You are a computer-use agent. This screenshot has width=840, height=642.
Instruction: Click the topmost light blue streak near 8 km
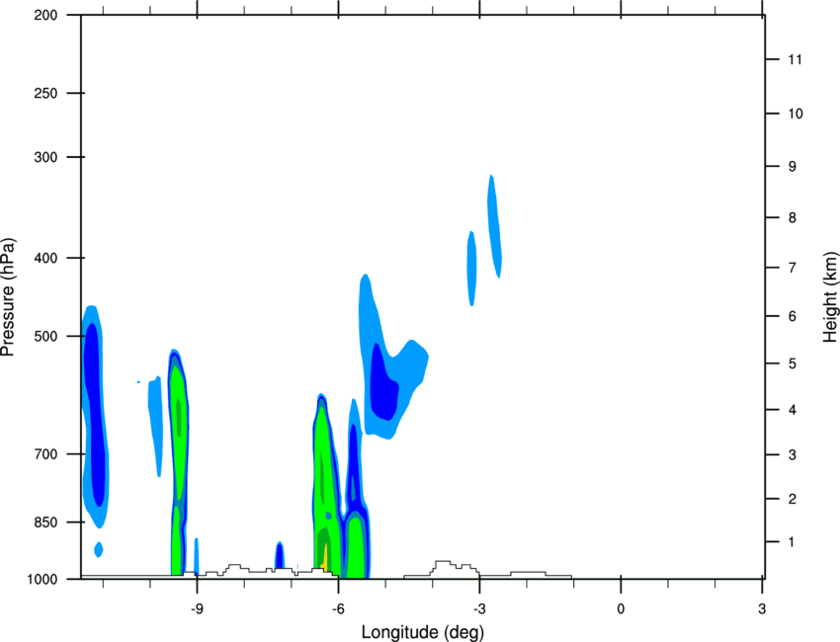coord(494,226)
